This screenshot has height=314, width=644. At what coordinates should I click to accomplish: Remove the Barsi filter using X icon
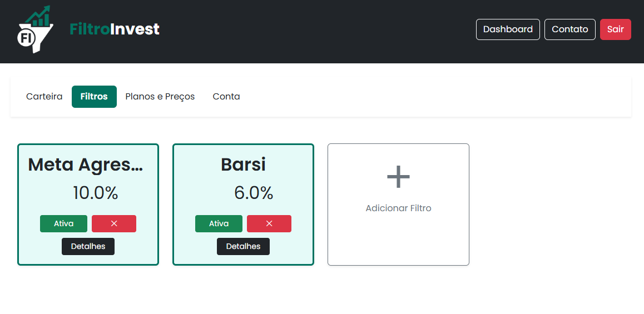(269, 223)
